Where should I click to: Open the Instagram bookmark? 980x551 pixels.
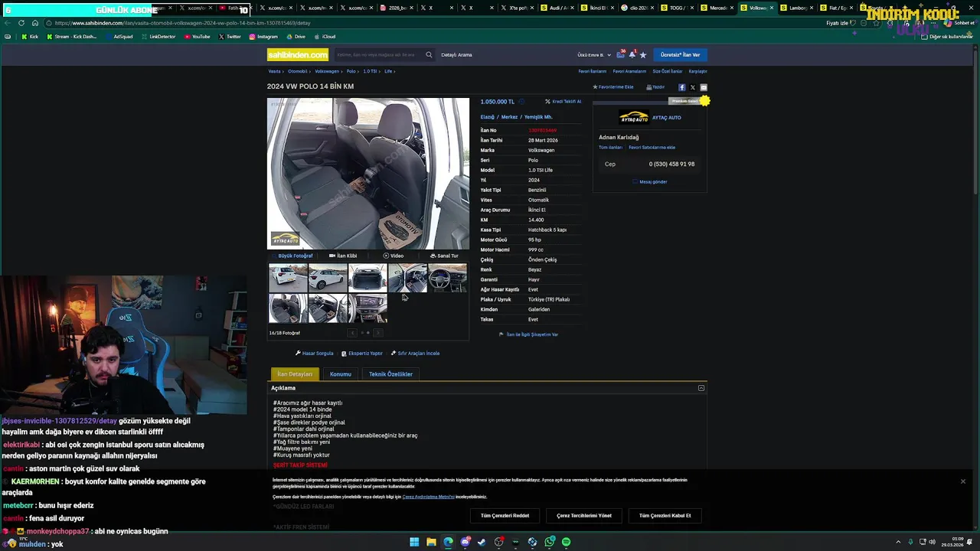coord(263,37)
